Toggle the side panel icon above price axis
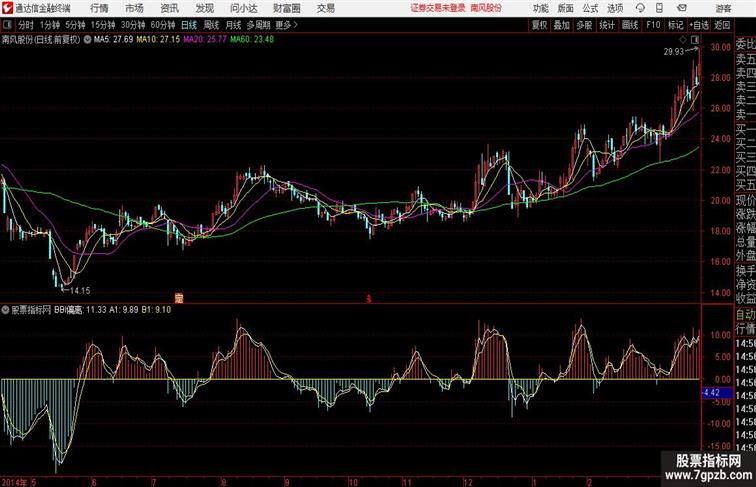This screenshot has width=756, height=487. click(695, 40)
